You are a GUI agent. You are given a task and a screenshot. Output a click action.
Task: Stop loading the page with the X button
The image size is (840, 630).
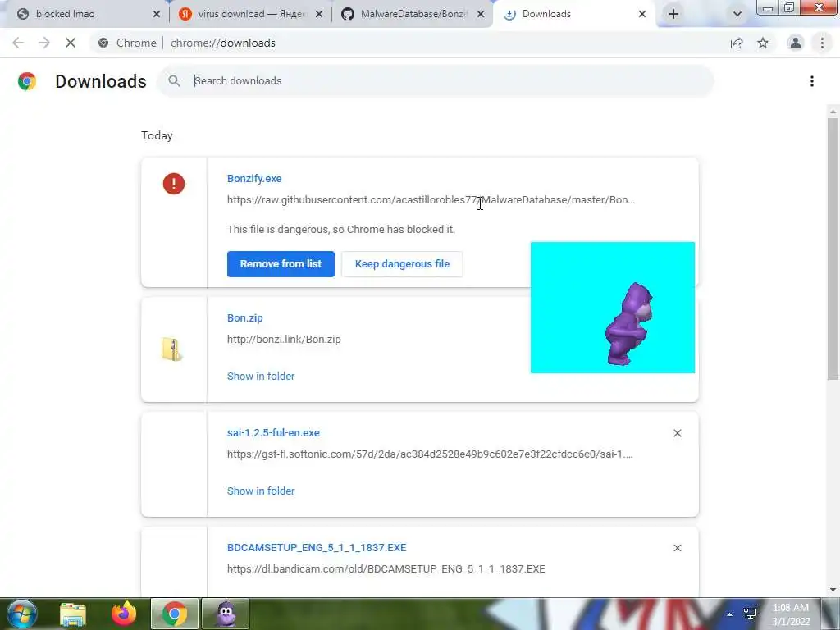pyautogui.click(x=71, y=43)
